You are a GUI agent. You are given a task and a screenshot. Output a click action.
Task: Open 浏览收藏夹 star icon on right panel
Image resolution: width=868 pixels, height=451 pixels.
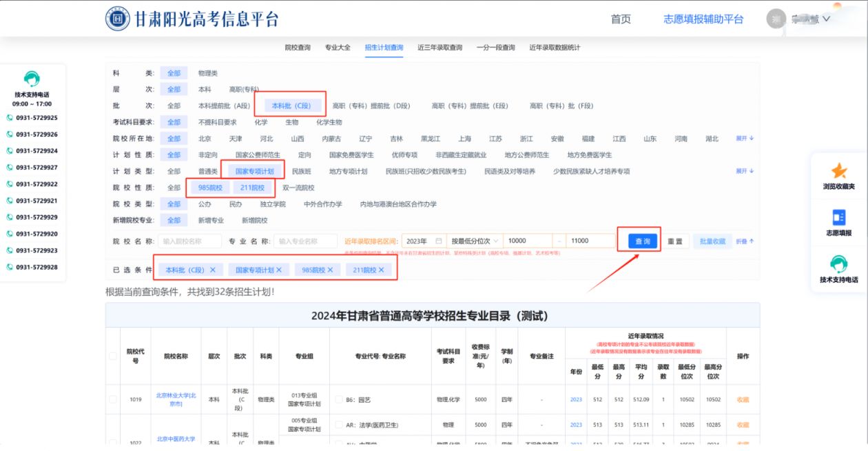tap(838, 171)
